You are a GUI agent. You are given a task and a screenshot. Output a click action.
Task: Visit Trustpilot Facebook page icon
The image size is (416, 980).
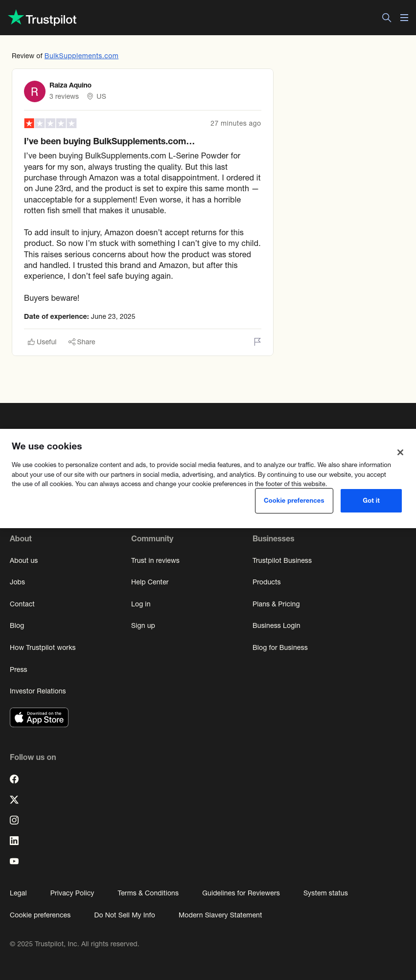pos(14,779)
